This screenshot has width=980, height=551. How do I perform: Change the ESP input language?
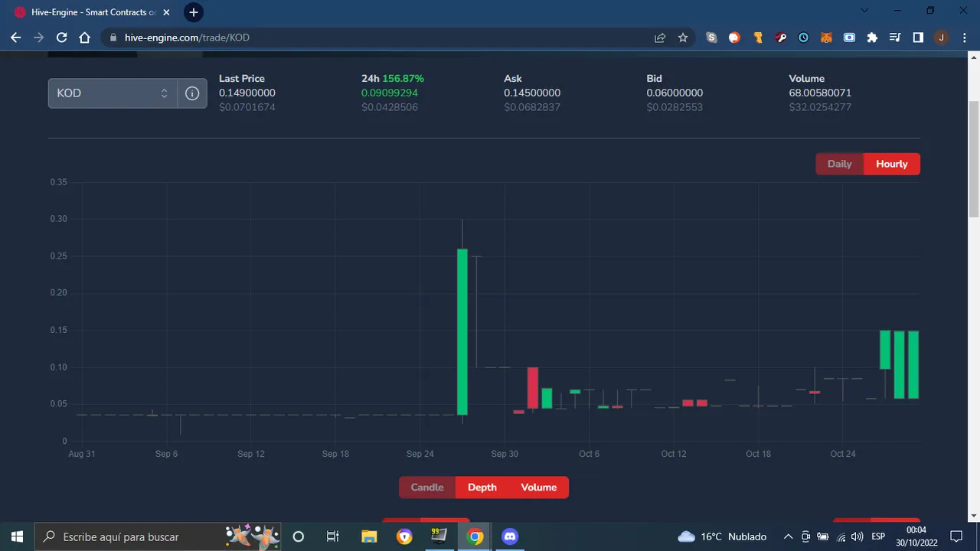click(878, 536)
